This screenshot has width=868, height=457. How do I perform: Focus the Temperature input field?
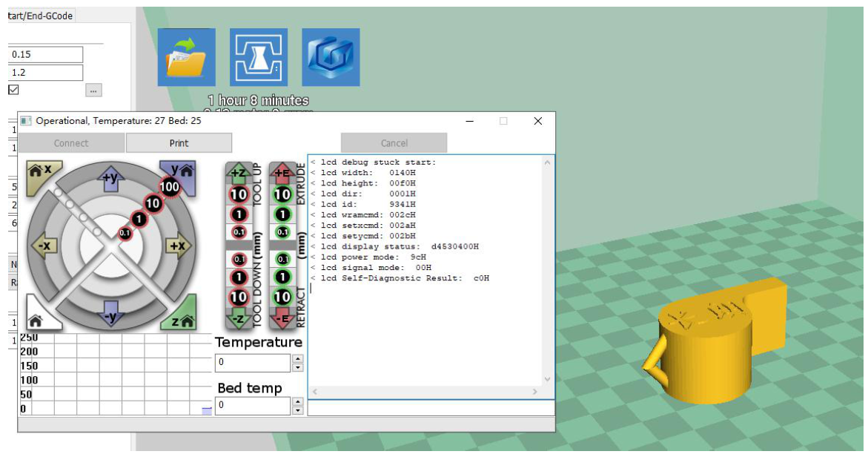(x=253, y=362)
